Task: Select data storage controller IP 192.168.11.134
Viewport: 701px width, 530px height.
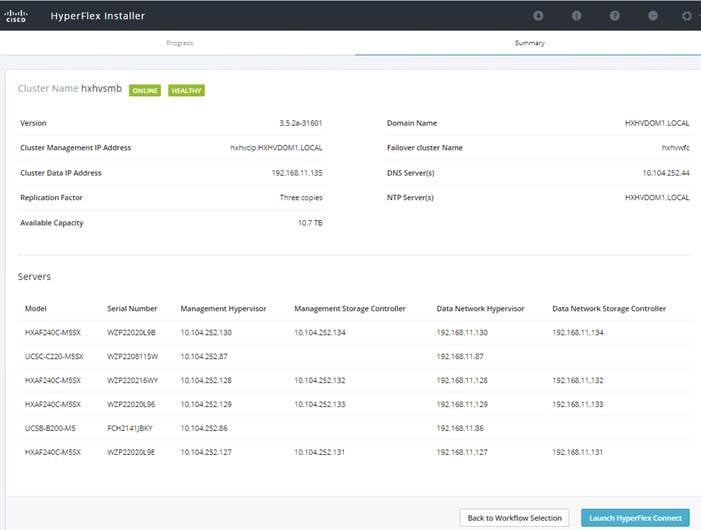Action: (x=578, y=332)
